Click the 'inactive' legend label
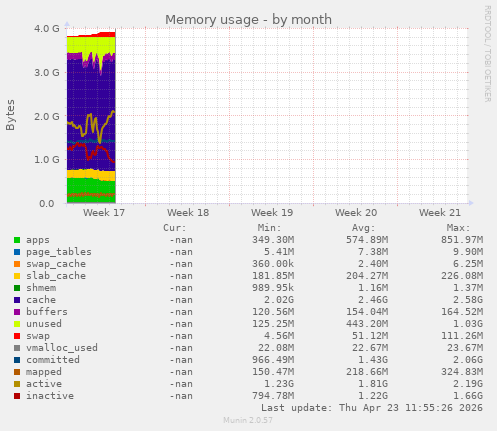497x431 pixels. tap(50, 396)
